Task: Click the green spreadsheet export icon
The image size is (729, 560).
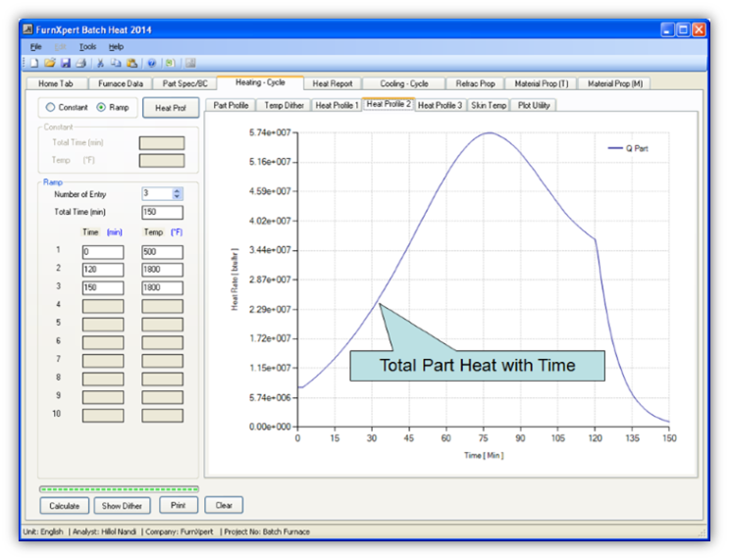Action: point(170,63)
